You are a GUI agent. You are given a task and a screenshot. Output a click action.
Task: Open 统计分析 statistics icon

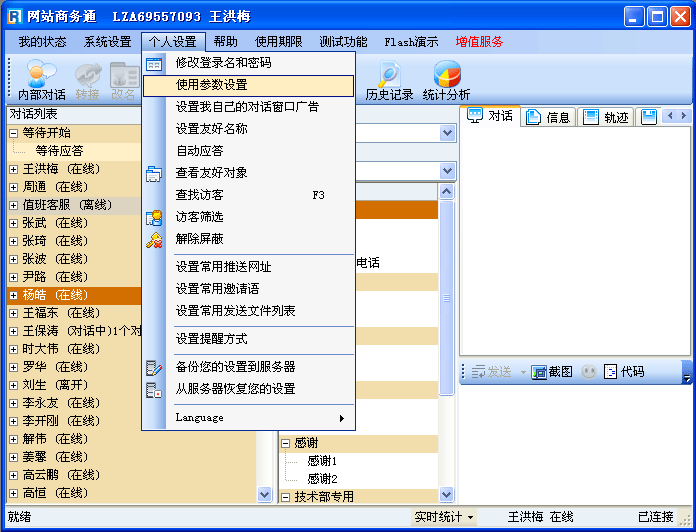pos(446,79)
